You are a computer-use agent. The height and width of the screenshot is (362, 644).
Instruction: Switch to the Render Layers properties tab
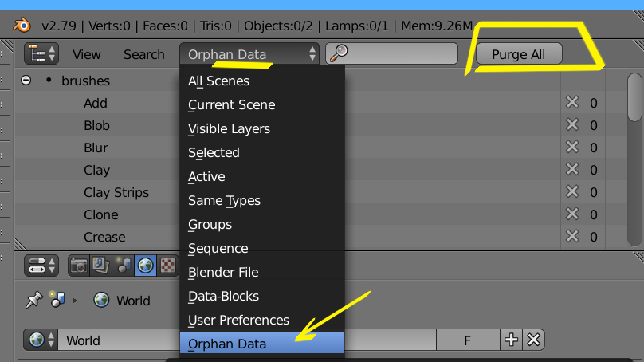(100, 266)
